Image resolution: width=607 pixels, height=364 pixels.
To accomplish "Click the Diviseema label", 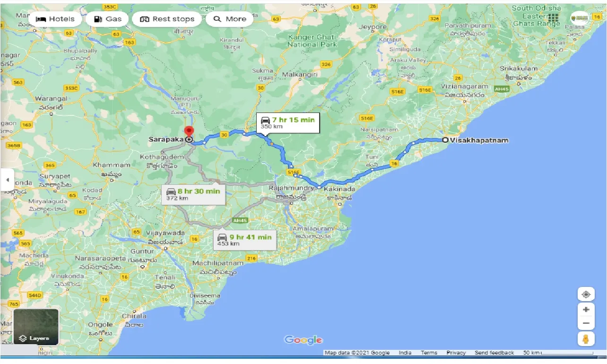I will pos(205,295).
